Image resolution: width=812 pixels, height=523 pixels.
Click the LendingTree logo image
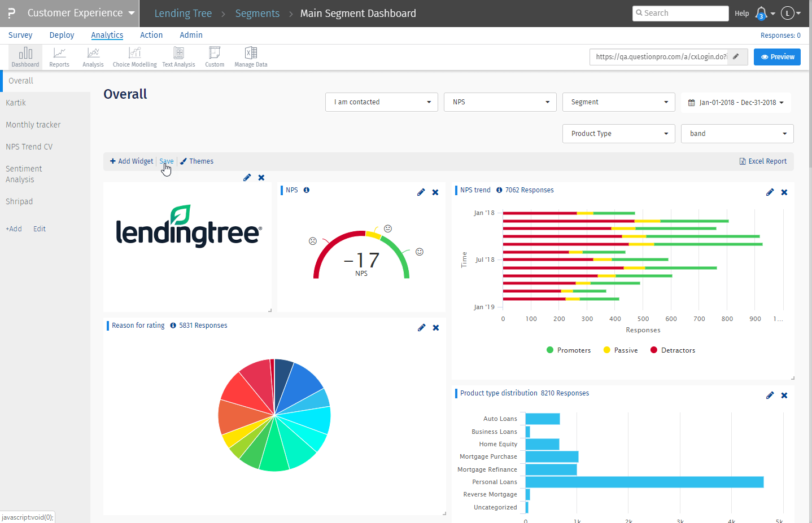click(189, 226)
